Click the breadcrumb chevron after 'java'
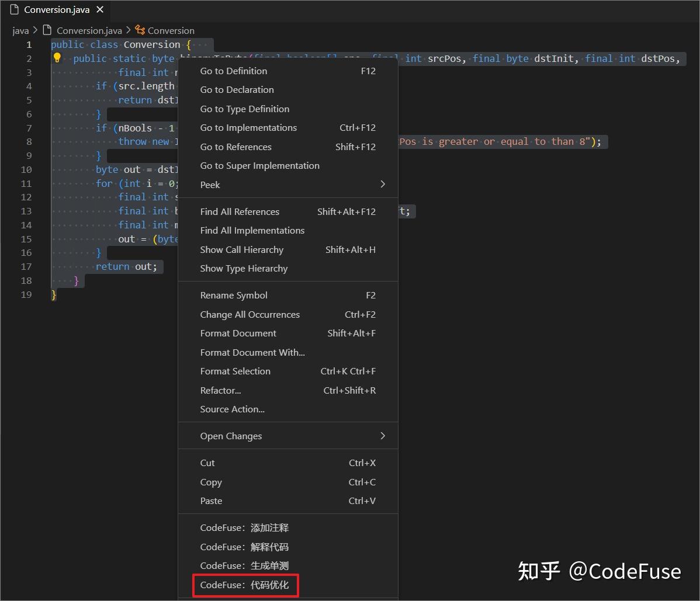700x601 pixels. 34,30
